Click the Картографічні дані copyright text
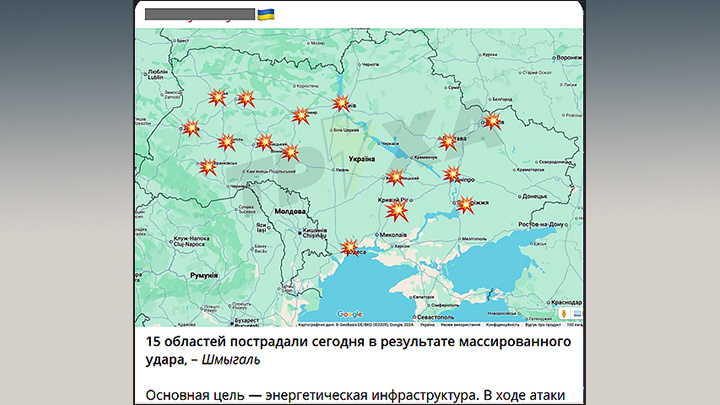 pos(356,325)
